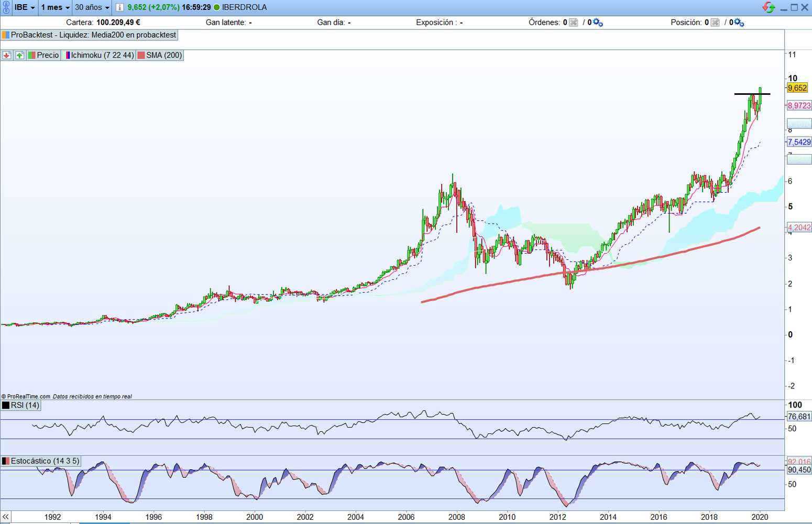Open the Ichimoku (7 22 44) settings

point(98,55)
